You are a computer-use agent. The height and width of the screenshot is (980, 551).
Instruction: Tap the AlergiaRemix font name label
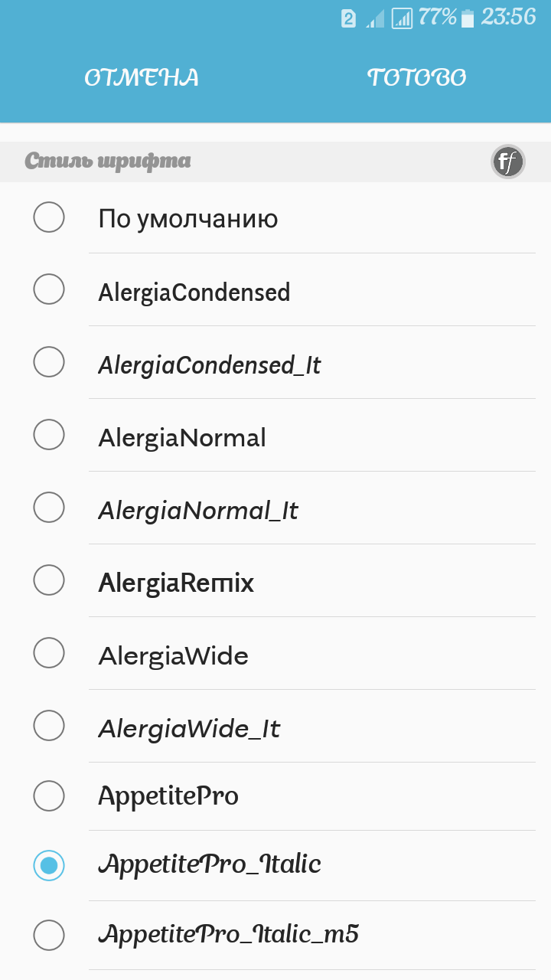click(x=176, y=583)
